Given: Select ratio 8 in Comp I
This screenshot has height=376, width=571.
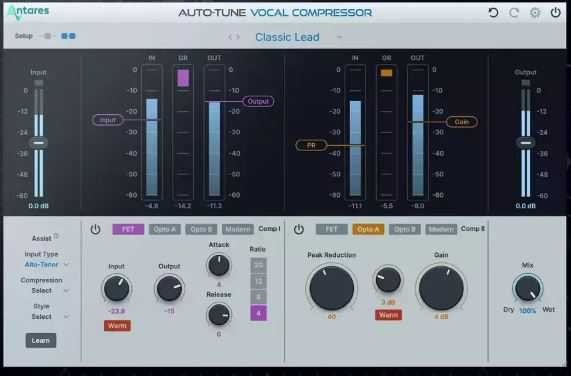Looking at the screenshot, I should (259, 297).
